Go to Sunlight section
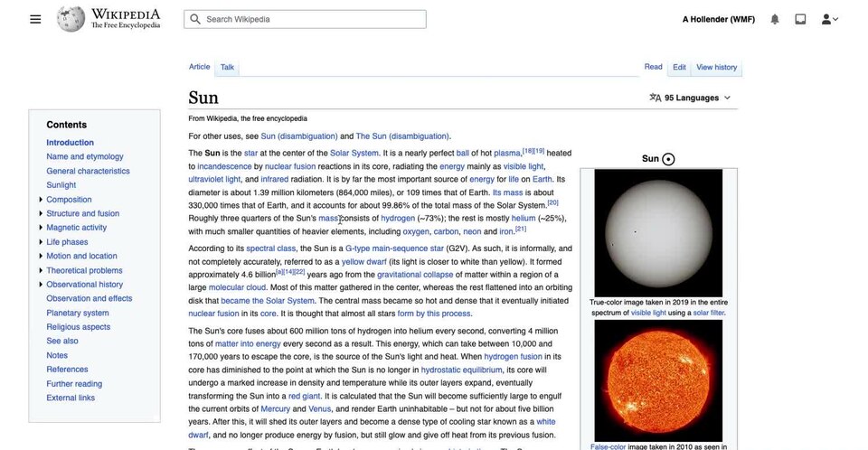Viewport: 868px width, 450px height. click(x=61, y=185)
